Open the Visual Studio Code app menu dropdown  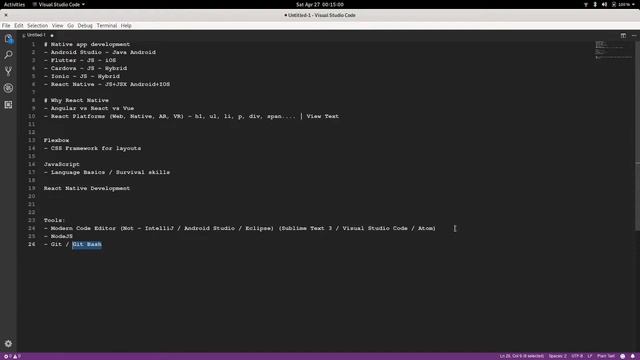point(59,4)
